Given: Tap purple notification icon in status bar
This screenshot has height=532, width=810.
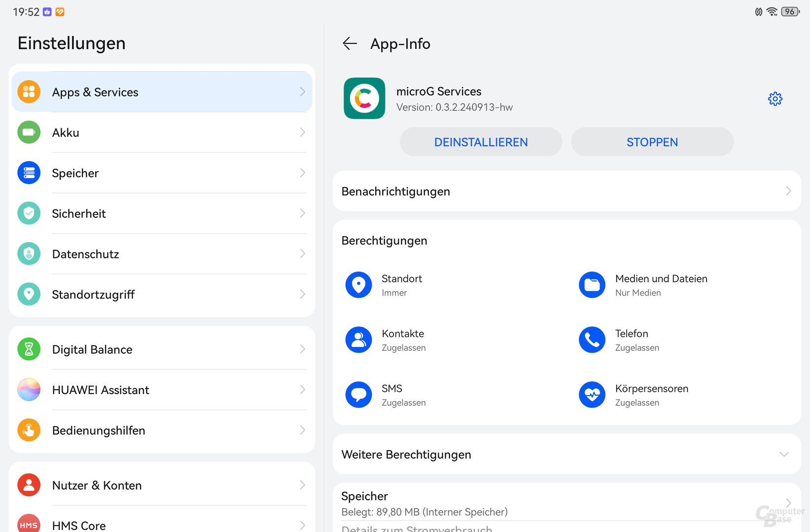Looking at the screenshot, I should (47, 12).
